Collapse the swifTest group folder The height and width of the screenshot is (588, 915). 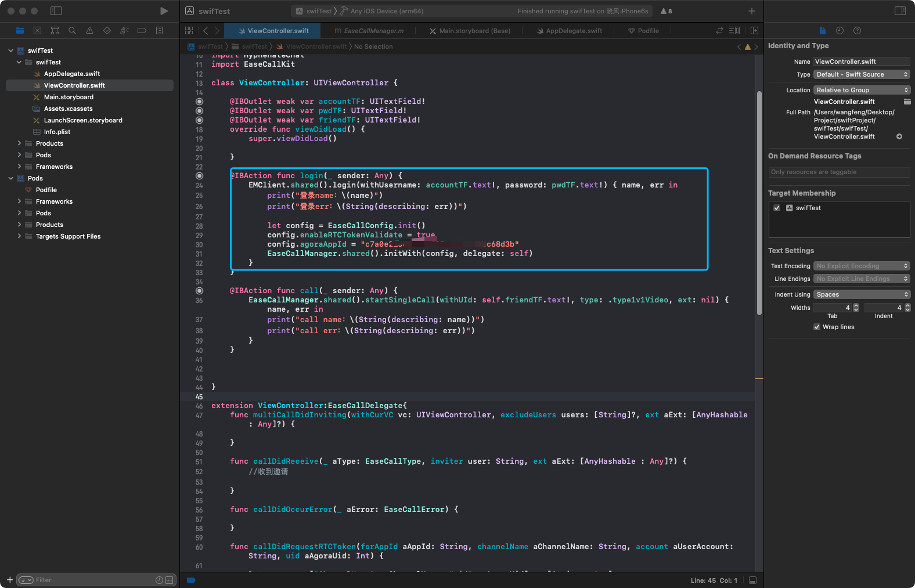pyautogui.click(x=19, y=62)
